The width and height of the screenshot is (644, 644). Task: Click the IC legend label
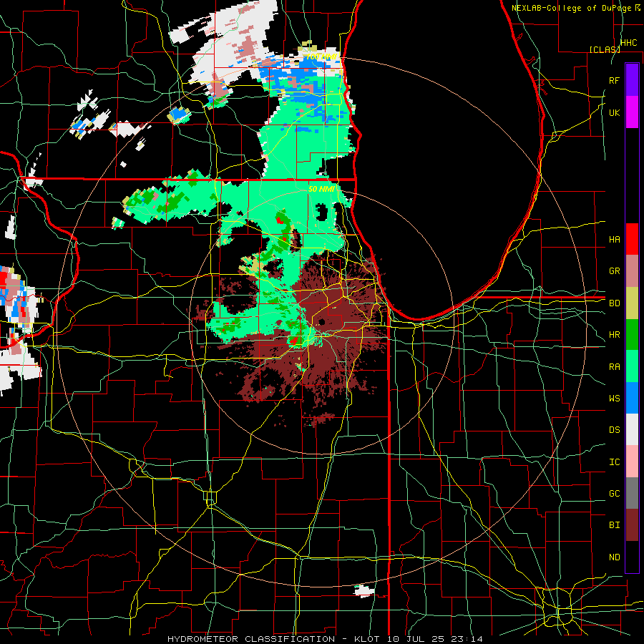coord(615,462)
